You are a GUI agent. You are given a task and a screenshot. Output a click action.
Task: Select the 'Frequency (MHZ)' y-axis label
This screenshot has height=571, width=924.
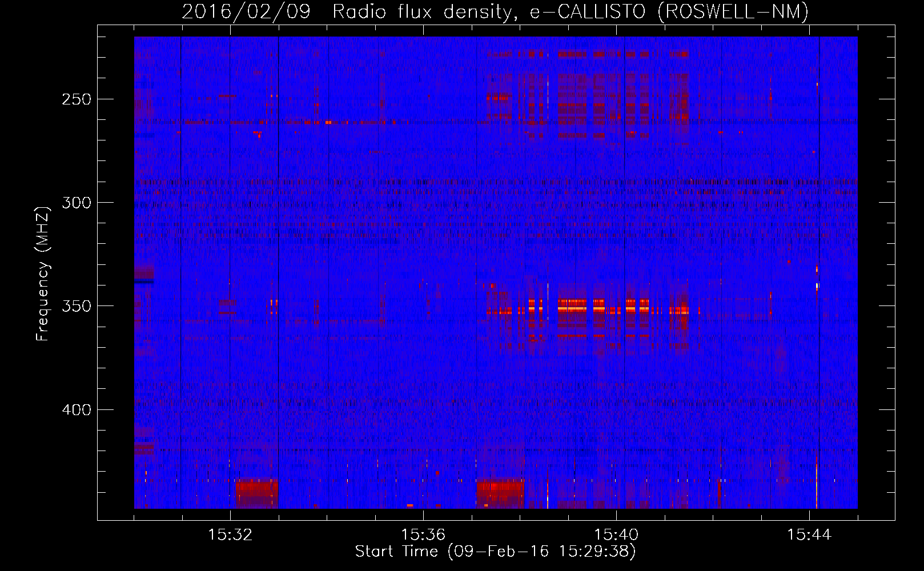43,274
